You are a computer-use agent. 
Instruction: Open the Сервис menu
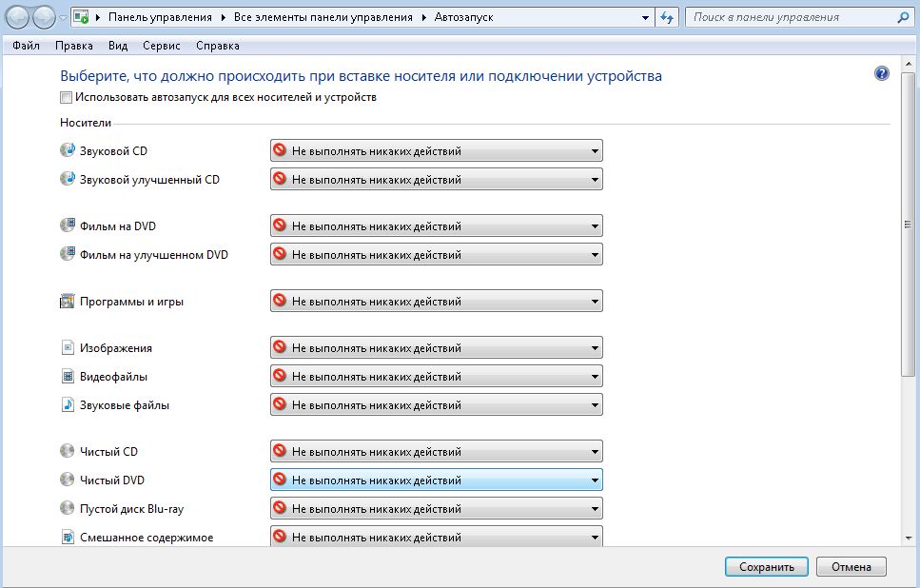pyautogui.click(x=162, y=46)
